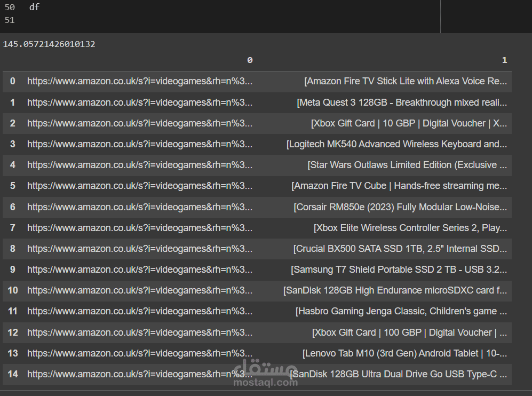Click the column header '0' of the dataframe

tap(250, 60)
